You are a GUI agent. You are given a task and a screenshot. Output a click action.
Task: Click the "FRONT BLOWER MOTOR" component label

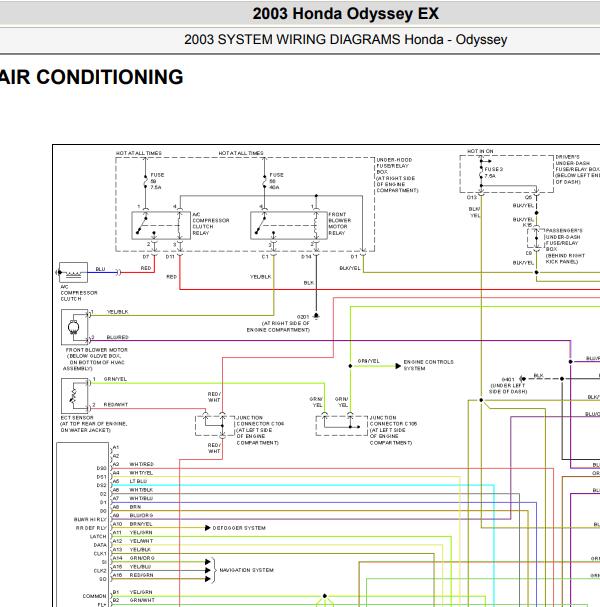pos(96,350)
